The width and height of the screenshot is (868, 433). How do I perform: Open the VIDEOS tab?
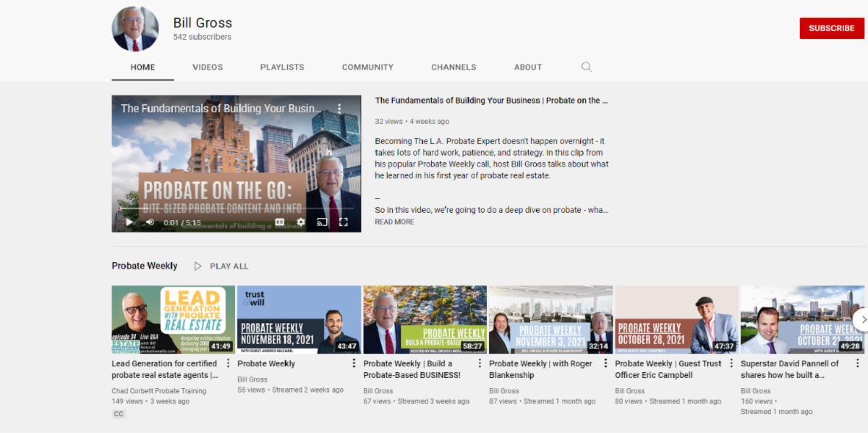click(208, 67)
